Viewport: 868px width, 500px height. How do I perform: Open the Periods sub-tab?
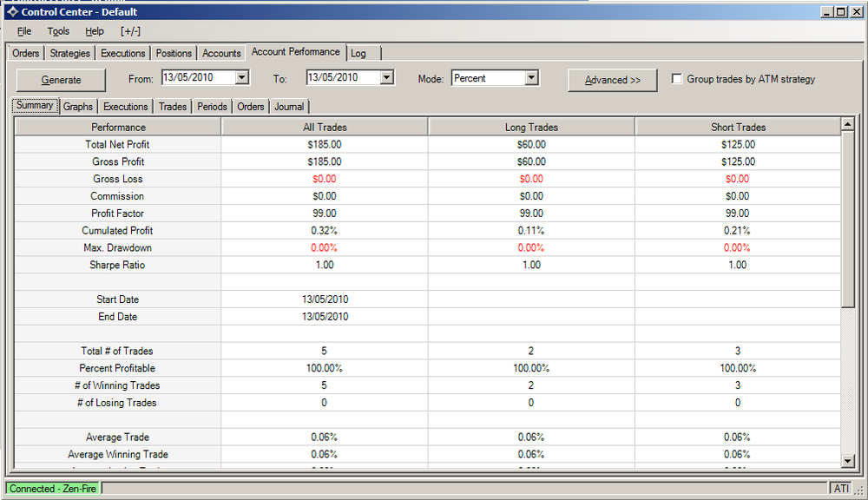(x=212, y=106)
